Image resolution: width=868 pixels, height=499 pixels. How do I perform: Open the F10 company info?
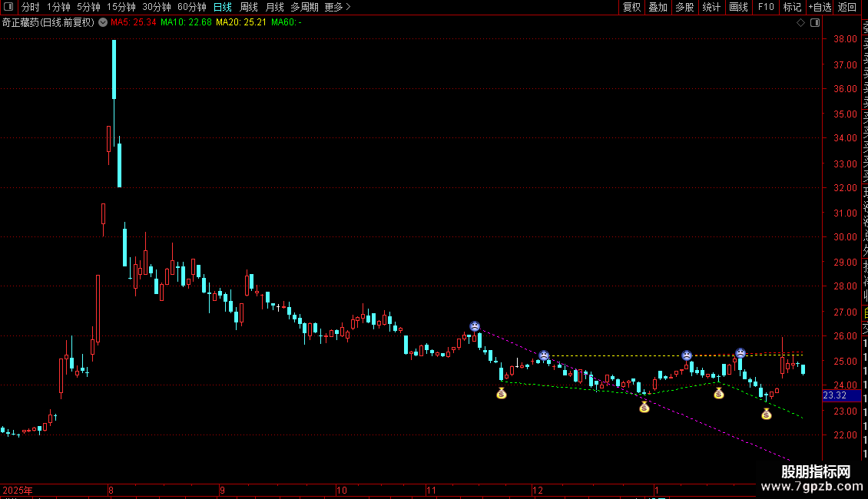[x=766, y=7]
